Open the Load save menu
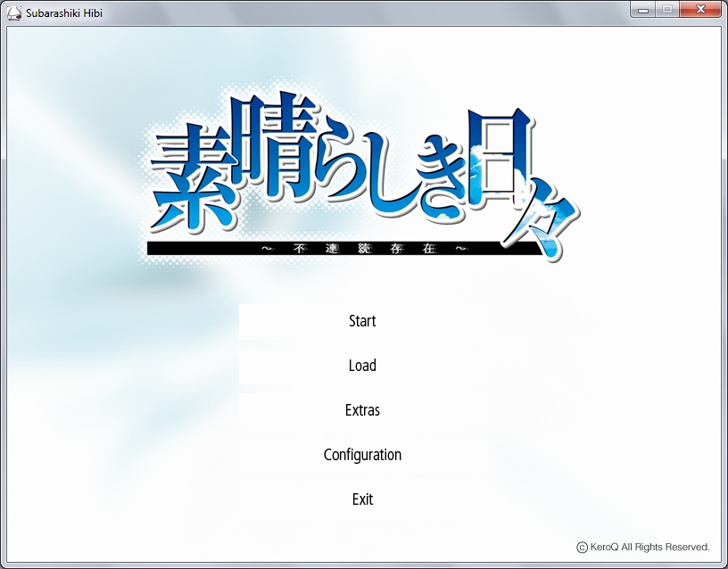 coord(362,366)
